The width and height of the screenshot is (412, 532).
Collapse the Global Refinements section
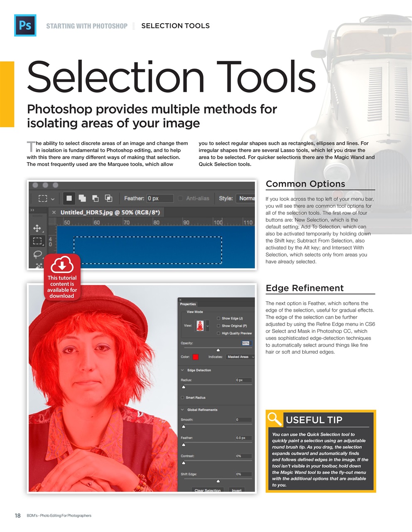[182, 409]
